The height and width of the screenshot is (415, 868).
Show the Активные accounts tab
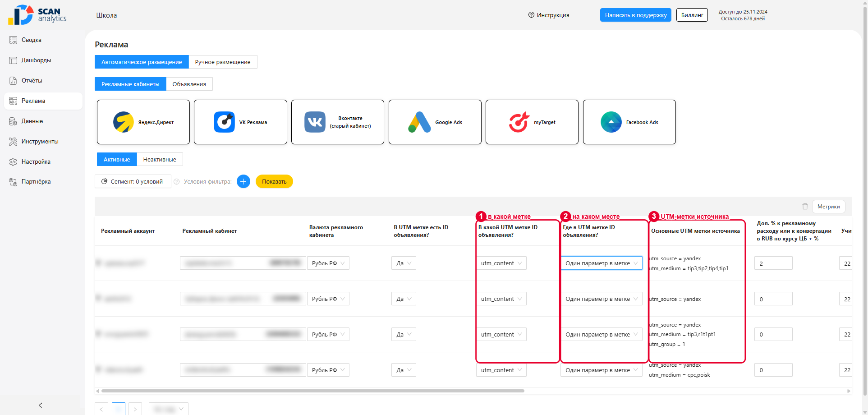(x=117, y=159)
